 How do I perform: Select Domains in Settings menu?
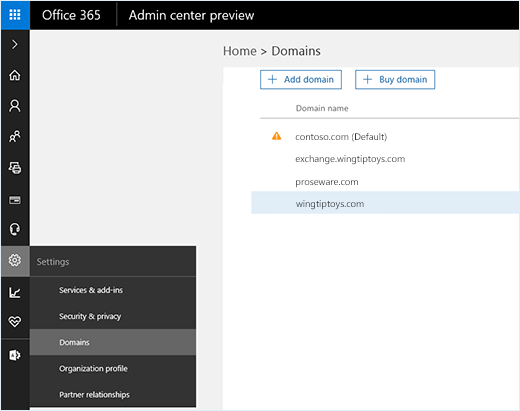[113, 342]
